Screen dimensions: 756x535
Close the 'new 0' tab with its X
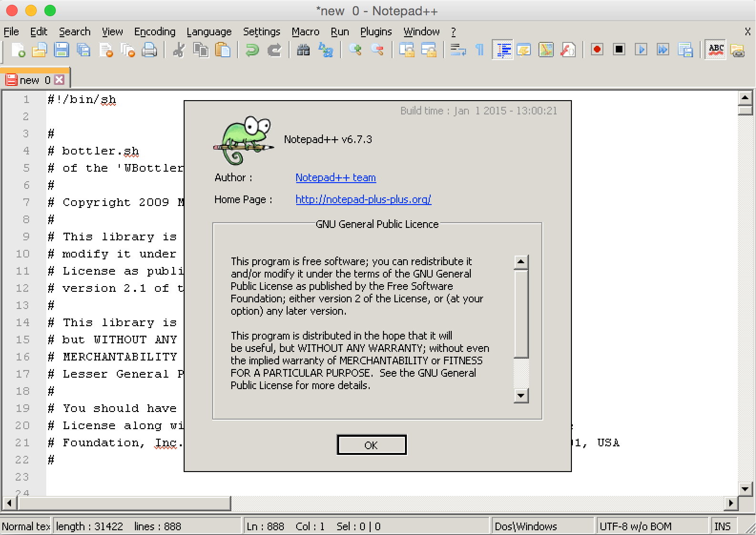tap(59, 80)
